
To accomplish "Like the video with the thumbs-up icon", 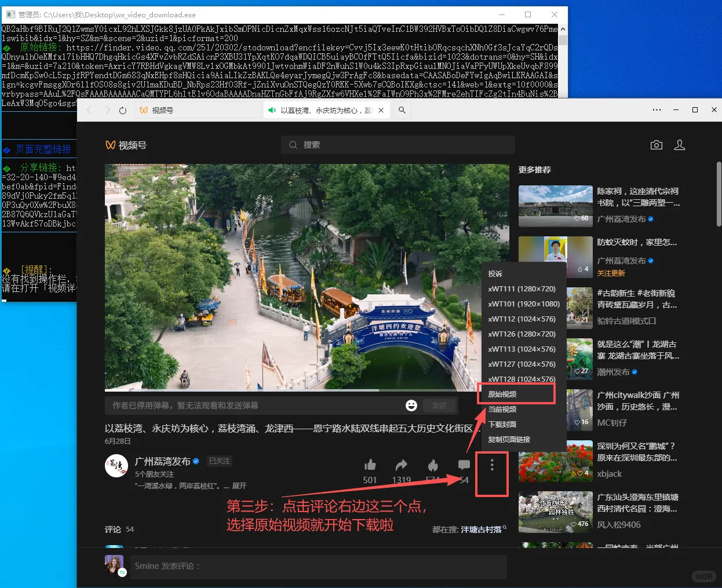I will click(x=370, y=465).
